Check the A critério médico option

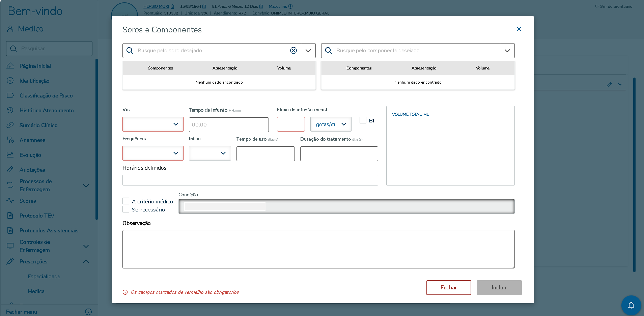tap(126, 201)
